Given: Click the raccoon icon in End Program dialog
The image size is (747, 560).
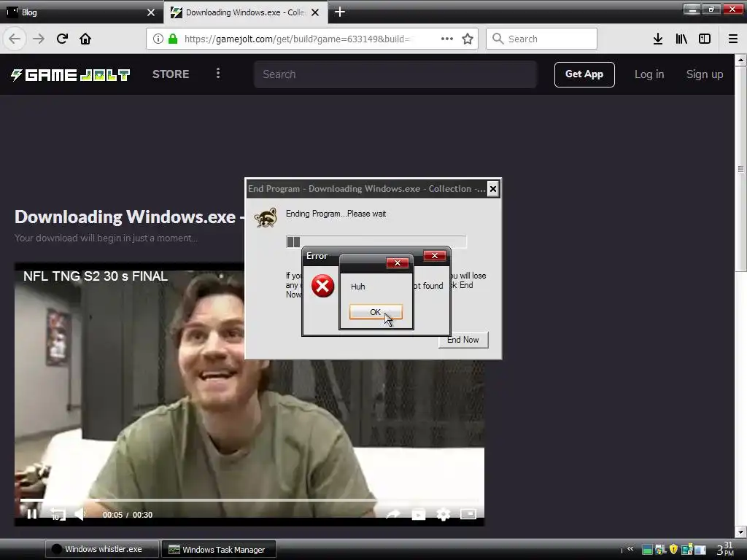Looking at the screenshot, I should click(x=266, y=217).
